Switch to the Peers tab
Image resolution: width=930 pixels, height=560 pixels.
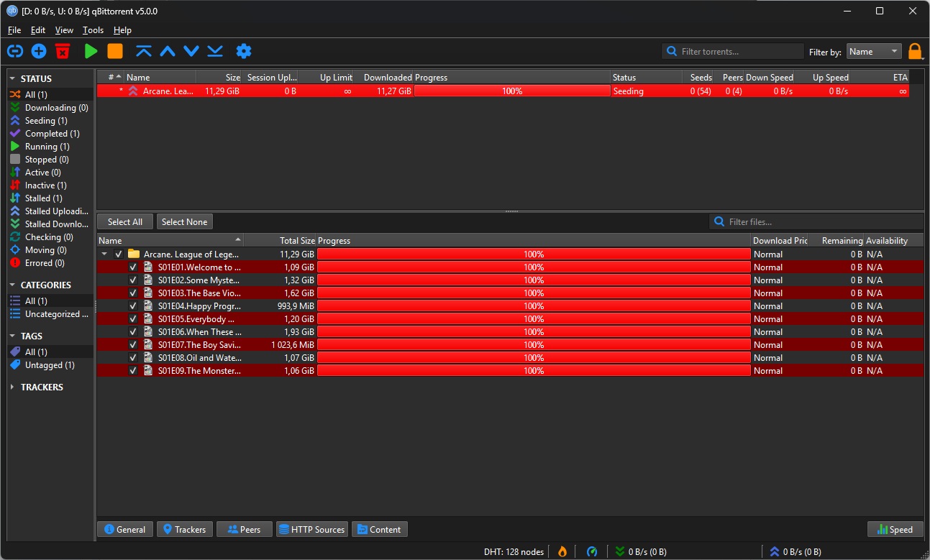click(x=244, y=530)
